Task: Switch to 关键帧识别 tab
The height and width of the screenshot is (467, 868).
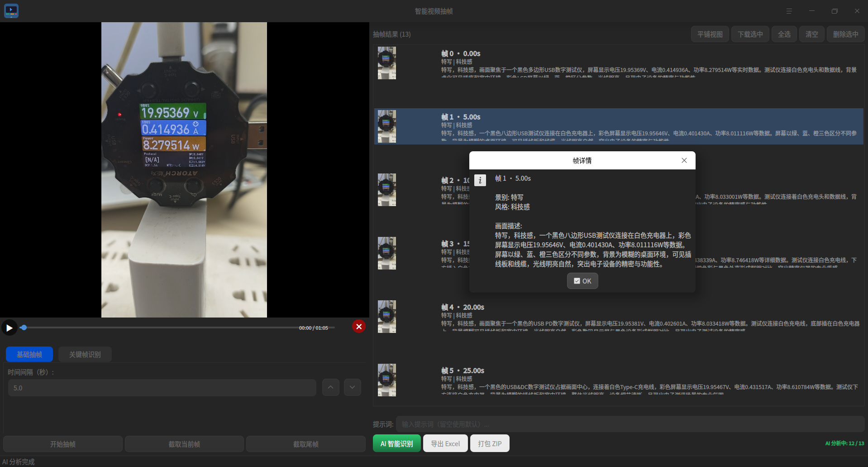Action: (x=85, y=354)
